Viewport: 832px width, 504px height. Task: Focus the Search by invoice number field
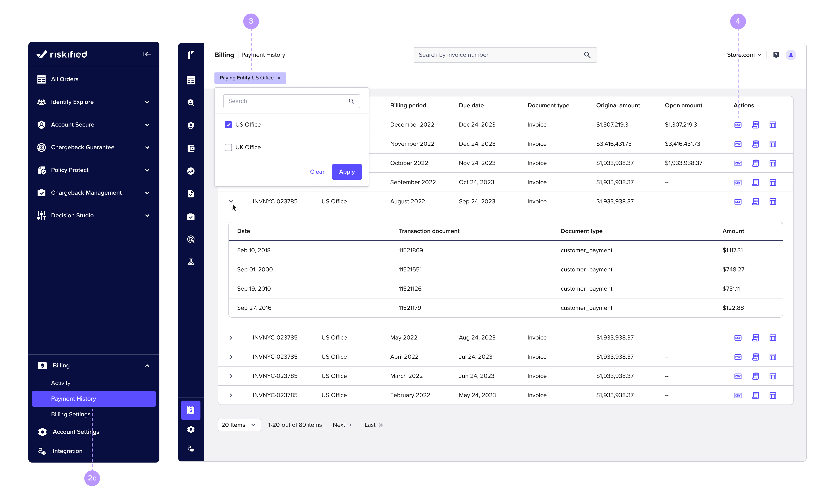(505, 55)
